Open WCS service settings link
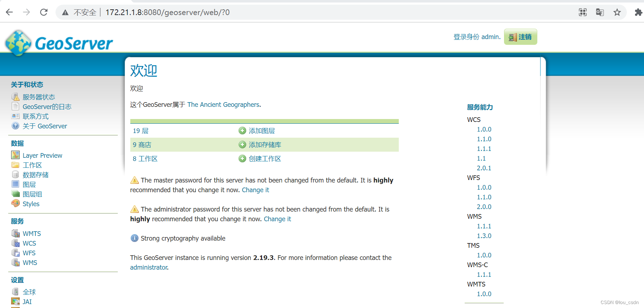 (29, 243)
